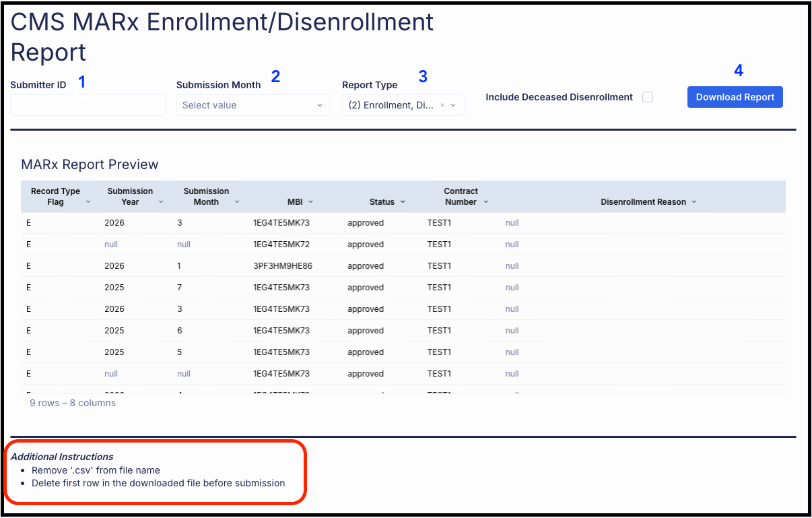The width and height of the screenshot is (812, 518).
Task: Open MBI column menu chevron
Action: tap(310, 202)
